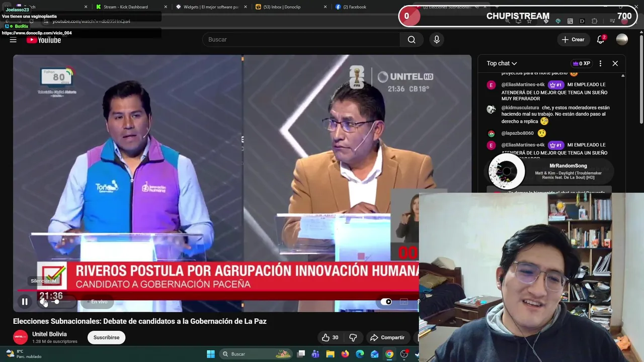
Task: Seek on the red video progress bar
Action: point(218,290)
